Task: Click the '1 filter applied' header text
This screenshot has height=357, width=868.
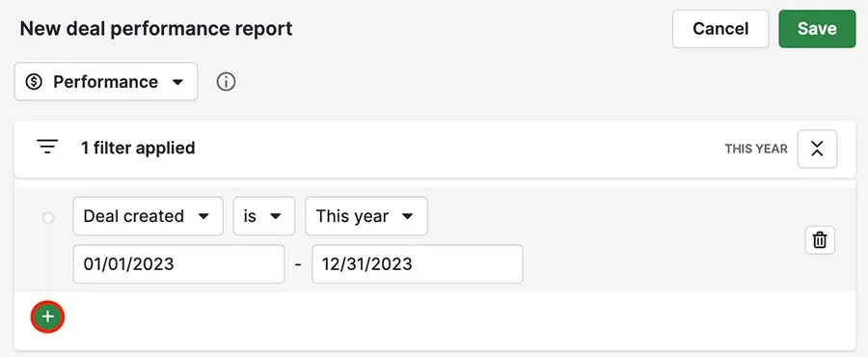Action: pyautogui.click(x=138, y=149)
